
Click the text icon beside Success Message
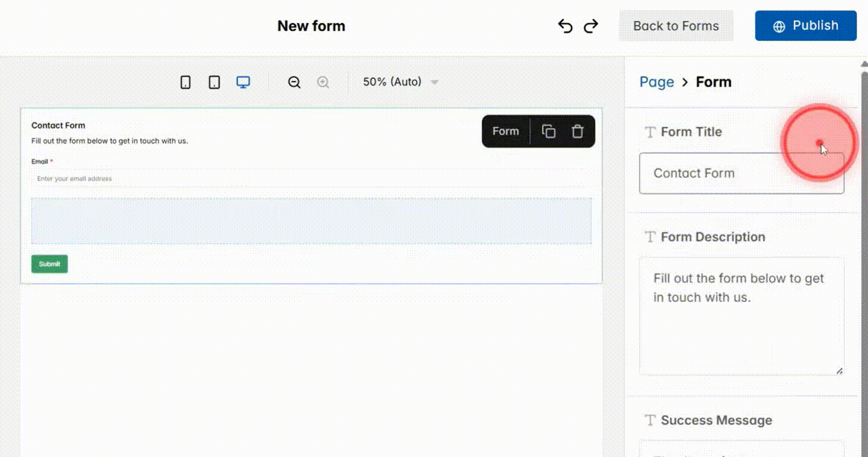650,420
